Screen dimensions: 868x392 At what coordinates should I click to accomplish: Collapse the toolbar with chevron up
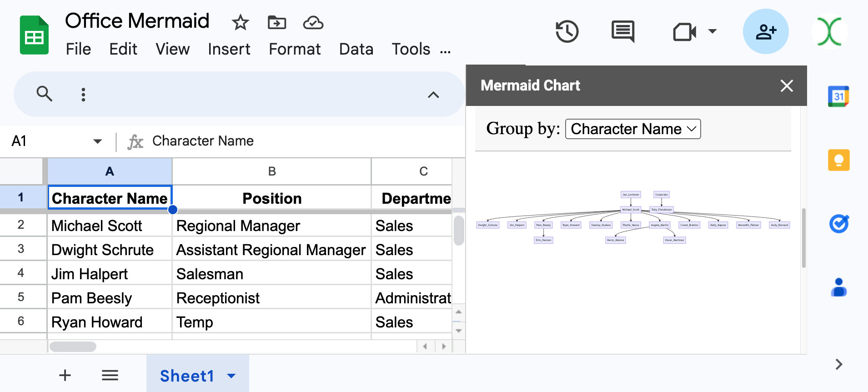[x=433, y=95]
